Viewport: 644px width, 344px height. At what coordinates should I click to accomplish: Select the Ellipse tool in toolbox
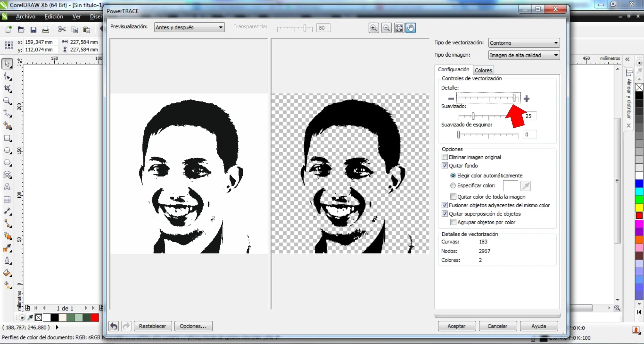pos(7,150)
